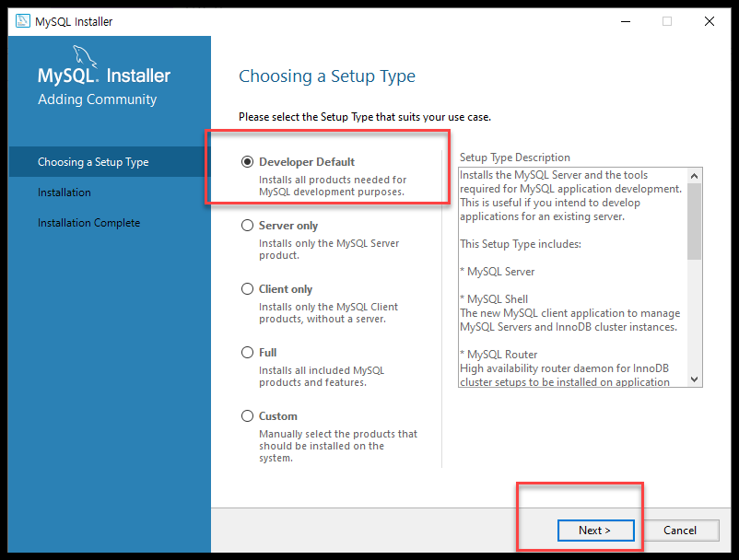Click the 'Setup Type Description' label
The height and width of the screenshot is (560, 739).
click(515, 157)
